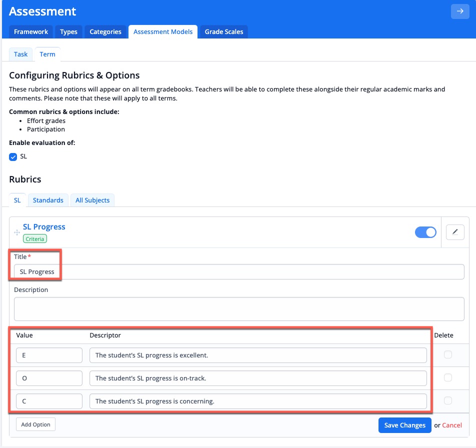476x448 pixels.
Task: Check the Delete checkbox for the O row
Action: (448, 378)
